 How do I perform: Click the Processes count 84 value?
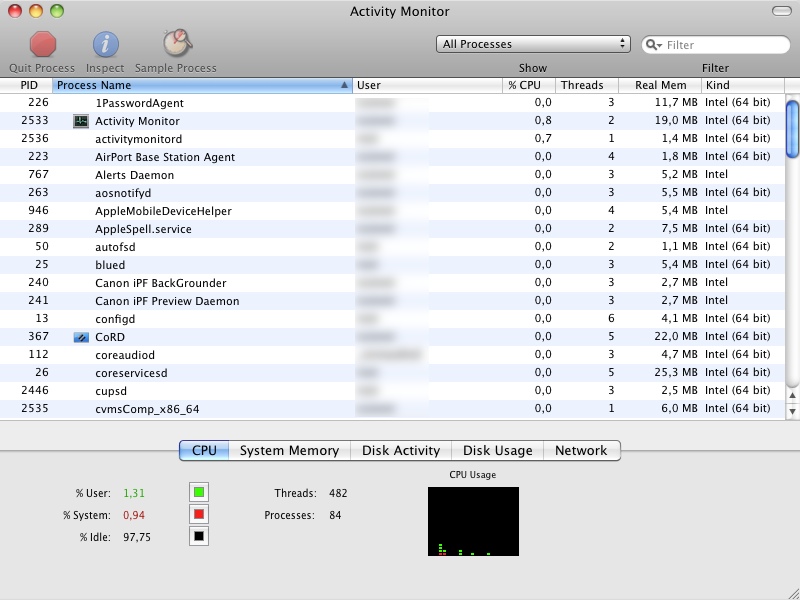[x=335, y=515]
